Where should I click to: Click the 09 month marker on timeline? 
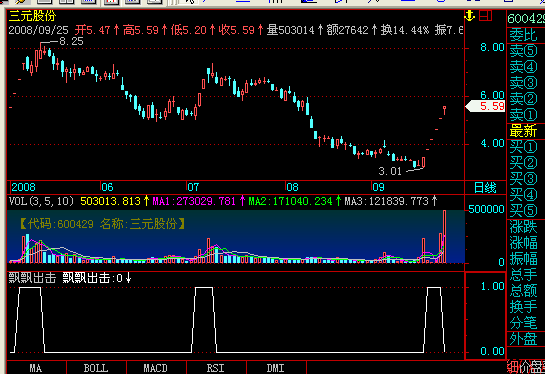(x=378, y=187)
